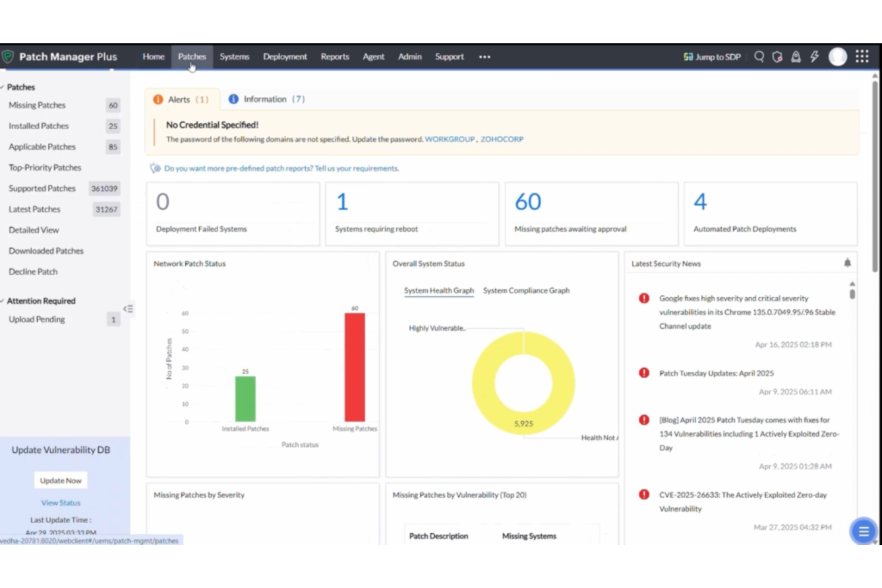Click the red alert icon for CVE-2025-26633
Screen dimensions: 882x588
pyautogui.click(x=644, y=494)
